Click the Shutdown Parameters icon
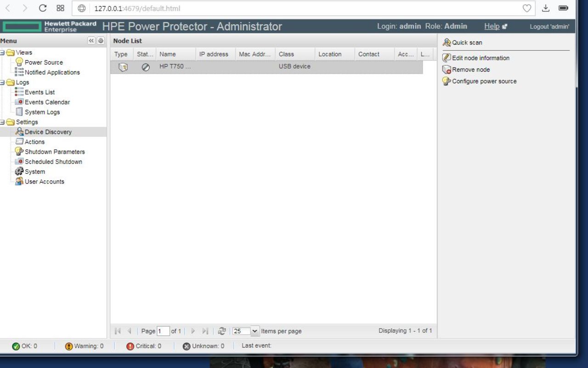588x368 pixels. pos(19,151)
